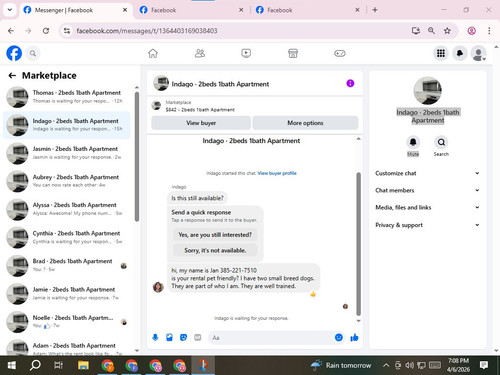Click the message text field Aa

click(x=272, y=338)
